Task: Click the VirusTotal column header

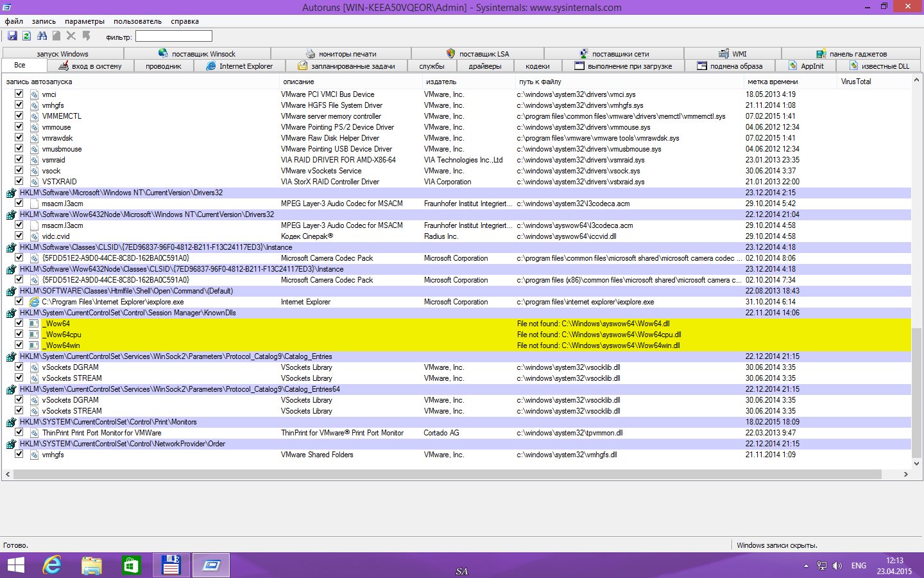Action: (x=875, y=82)
